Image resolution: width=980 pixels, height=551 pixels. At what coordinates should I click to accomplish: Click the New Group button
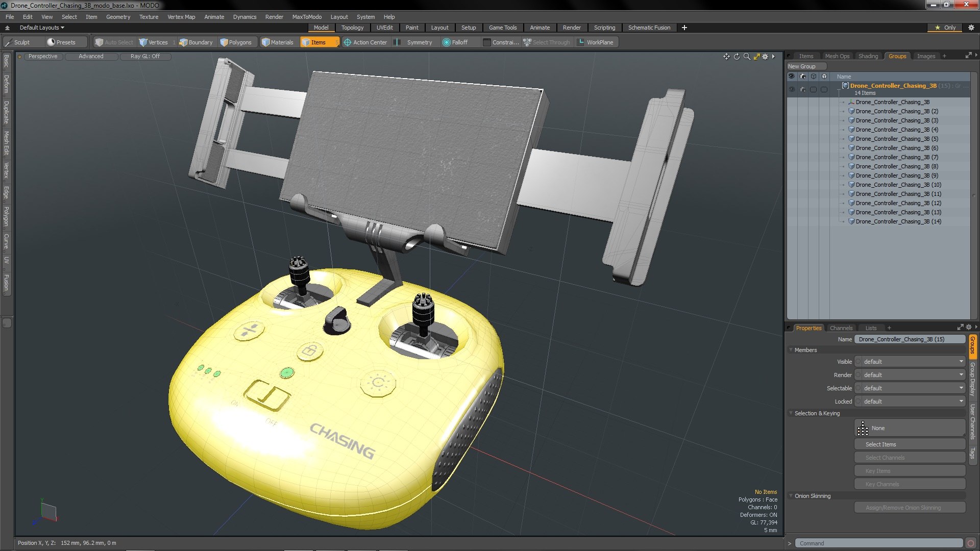pyautogui.click(x=806, y=66)
